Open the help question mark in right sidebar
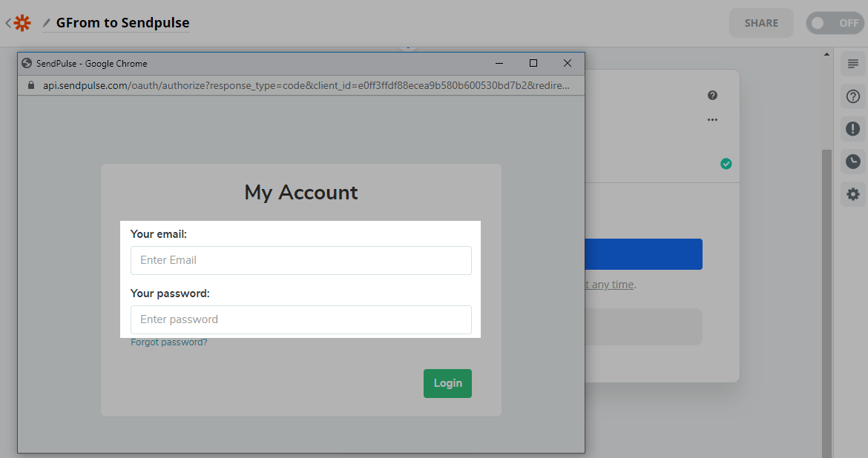This screenshot has width=868, height=458. click(x=853, y=96)
